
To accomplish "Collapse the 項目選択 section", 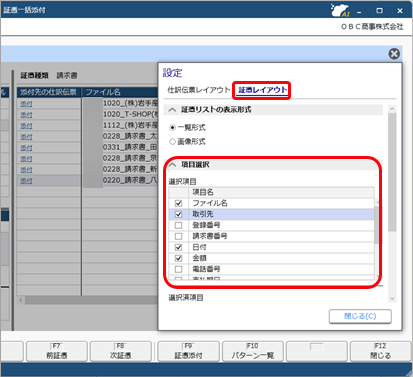I will 172,164.
